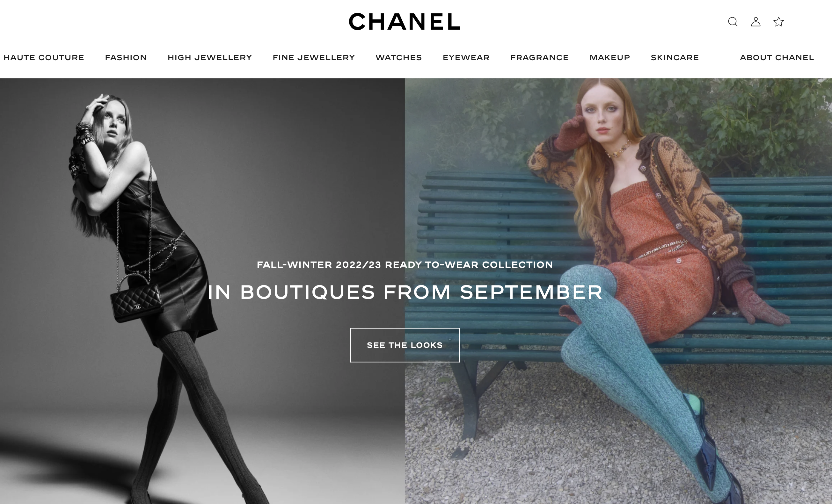The image size is (832, 504).
Task: Click the In Boutiques From September headline
Action: (405, 292)
